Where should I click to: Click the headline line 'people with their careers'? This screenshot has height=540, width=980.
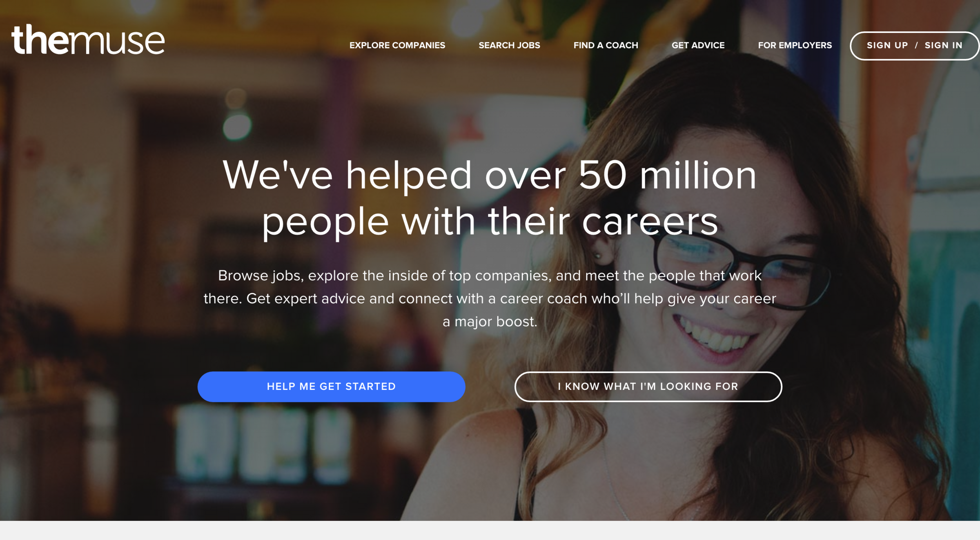pos(490,222)
